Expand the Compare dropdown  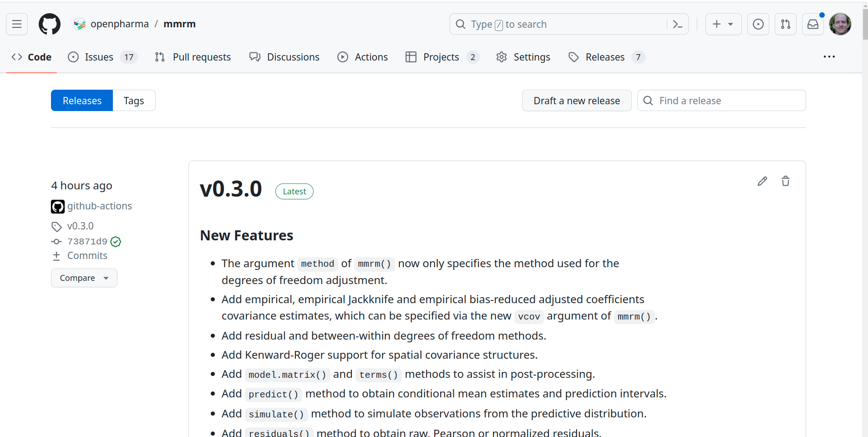pos(84,278)
